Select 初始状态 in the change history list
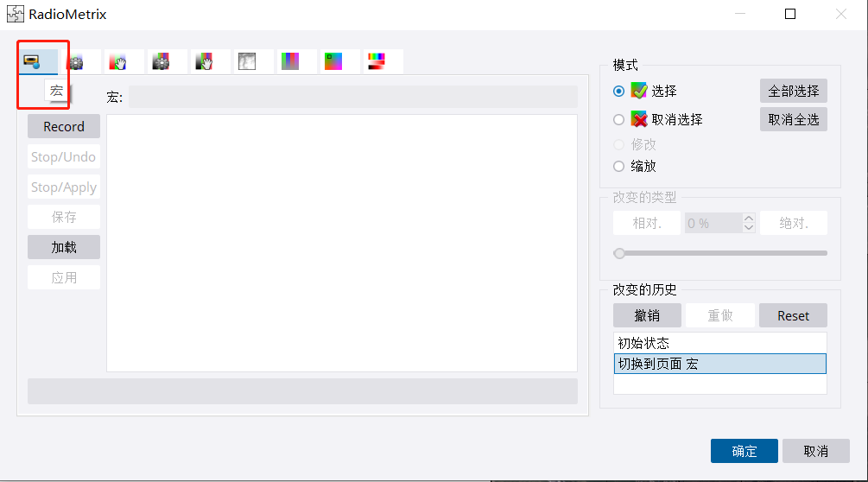This screenshot has height=482, width=868. click(643, 343)
